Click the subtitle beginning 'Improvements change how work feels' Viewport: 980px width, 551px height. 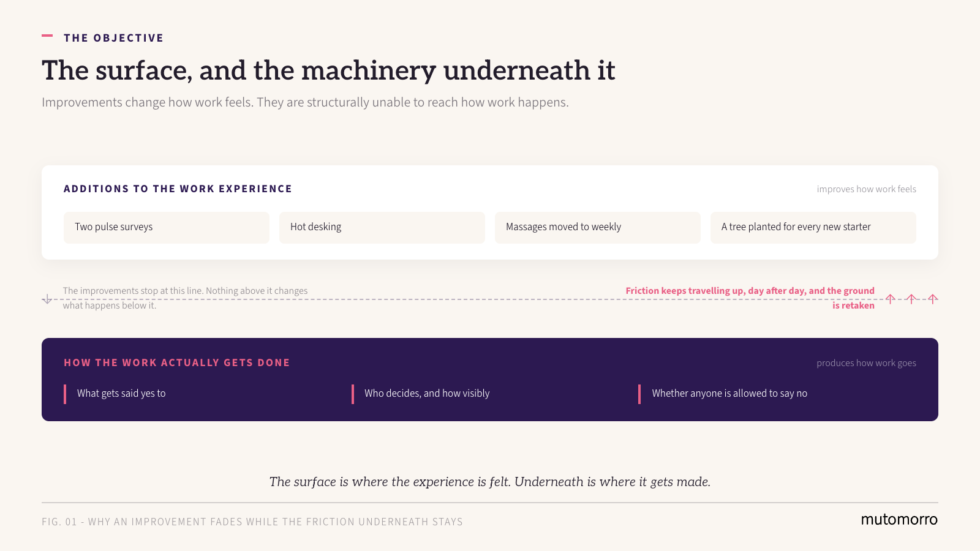click(305, 102)
